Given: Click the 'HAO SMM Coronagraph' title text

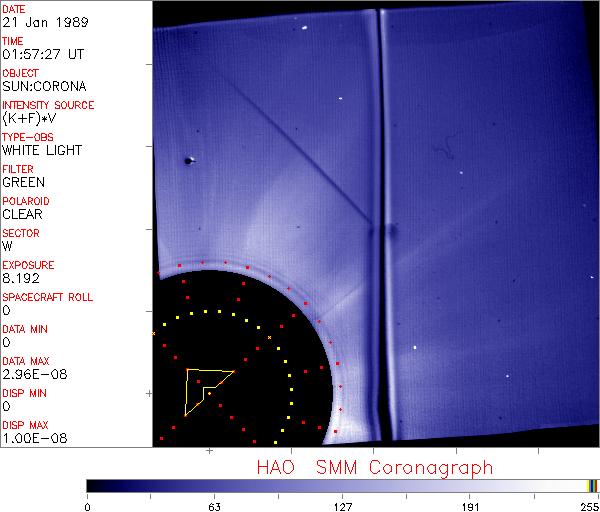Looking at the screenshot, I should pos(375,467).
